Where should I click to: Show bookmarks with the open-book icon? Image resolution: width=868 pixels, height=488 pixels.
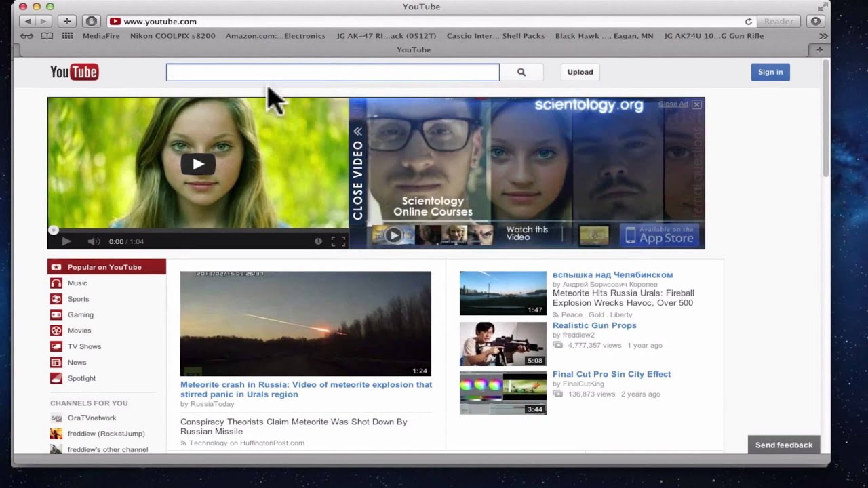(x=47, y=36)
